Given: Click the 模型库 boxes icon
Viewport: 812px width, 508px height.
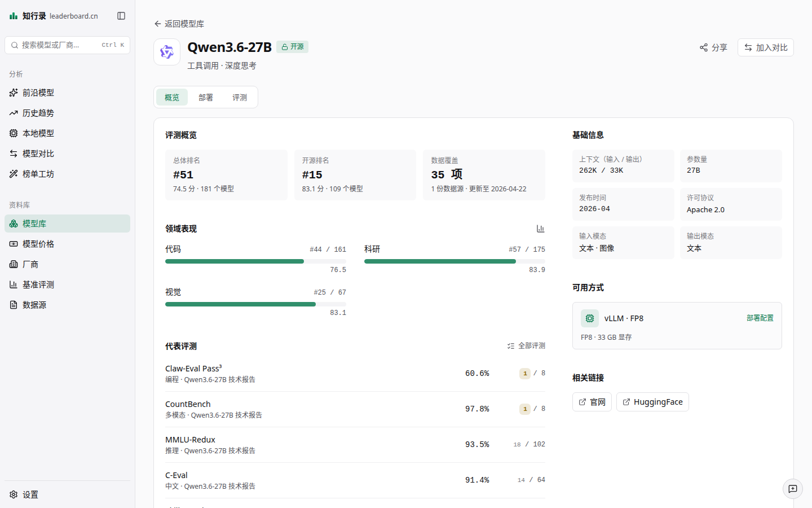Looking at the screenshot, I should point(14,224).
